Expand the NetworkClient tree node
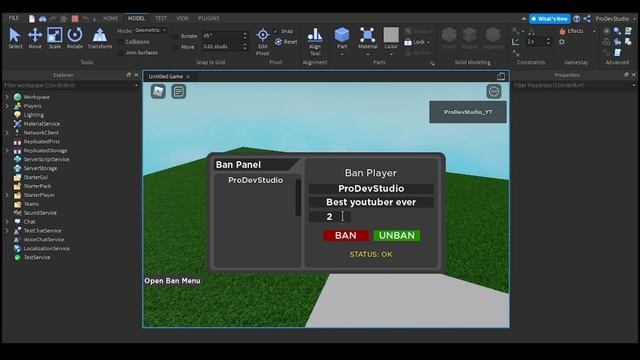 pos(7,133)
